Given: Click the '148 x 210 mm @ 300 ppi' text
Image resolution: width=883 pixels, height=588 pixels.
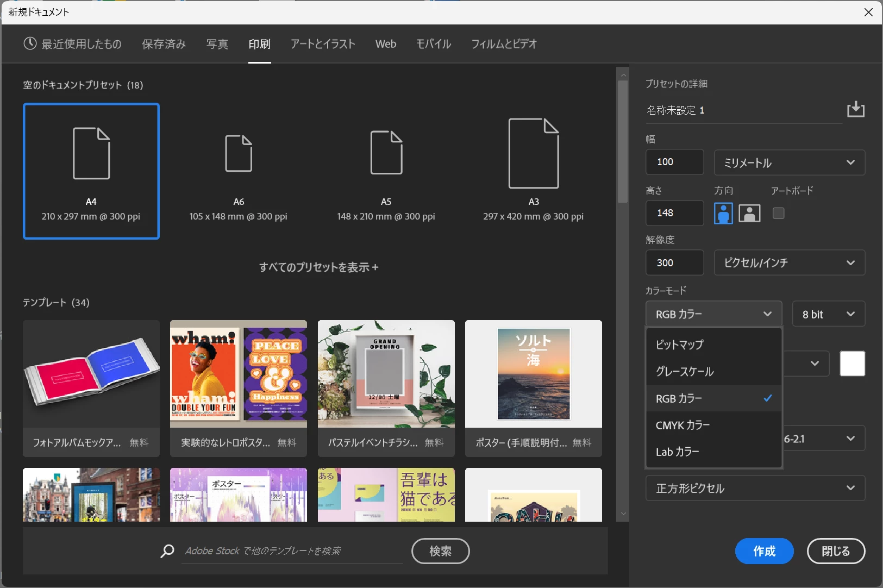Looking at the screenshot, I should click(x=386, y=216).
